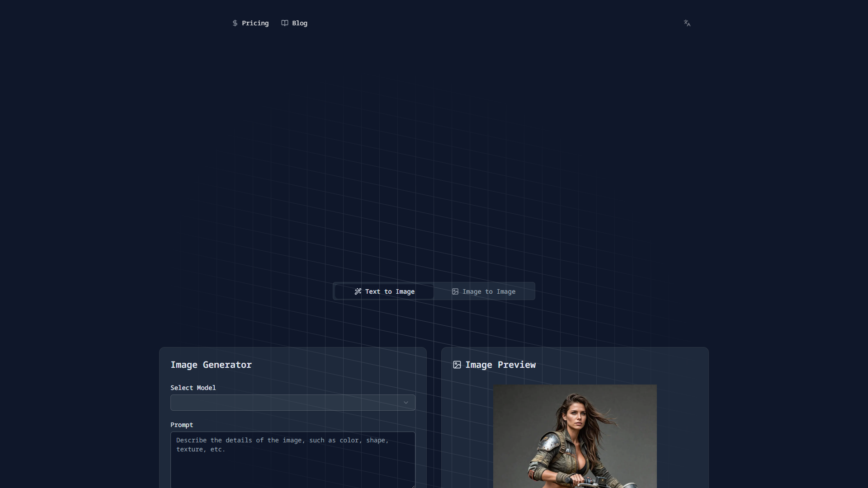Open the Pricing page link
868x488 pixels.
click(x=250, y=23)
